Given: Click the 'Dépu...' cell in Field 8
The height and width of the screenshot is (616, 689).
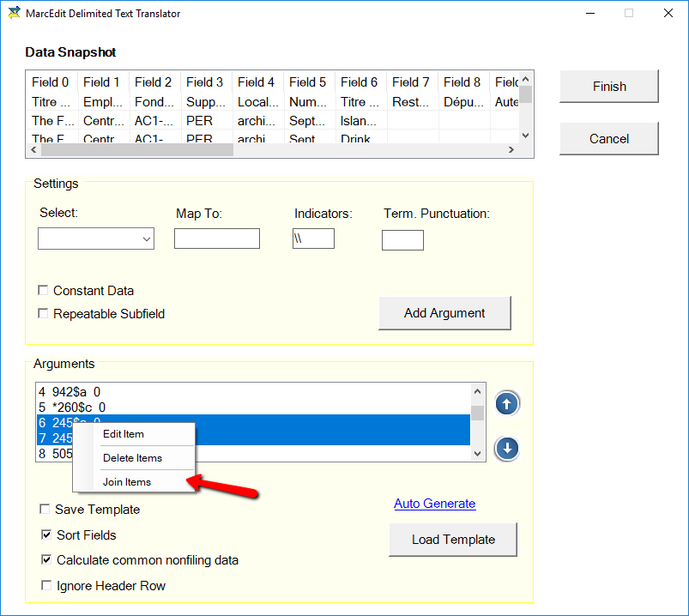Looking at the screenshot, I should tap(463, 102).
